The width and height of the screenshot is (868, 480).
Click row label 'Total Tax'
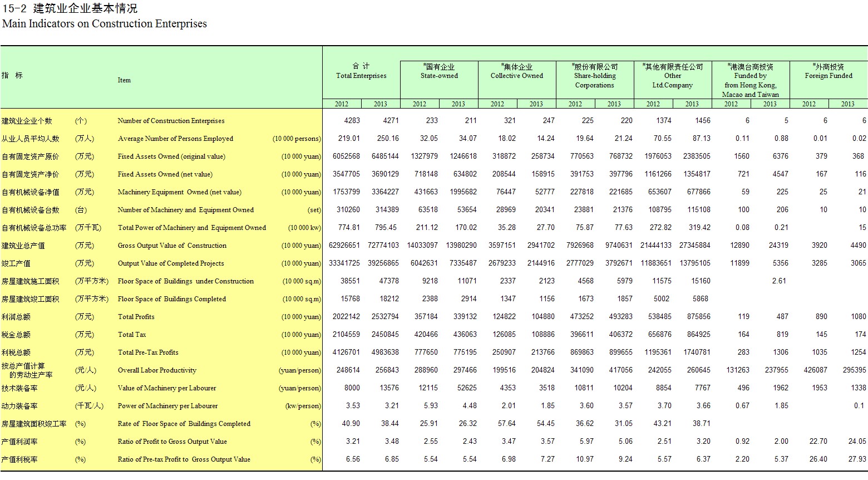pyautogui.click(x=132, y=335)
